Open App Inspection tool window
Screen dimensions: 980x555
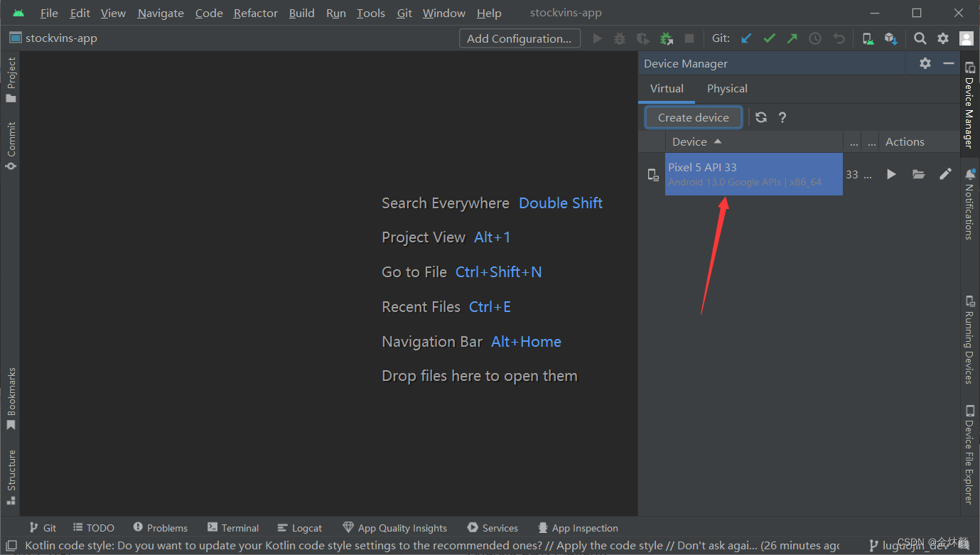click(x=578, y=528)
